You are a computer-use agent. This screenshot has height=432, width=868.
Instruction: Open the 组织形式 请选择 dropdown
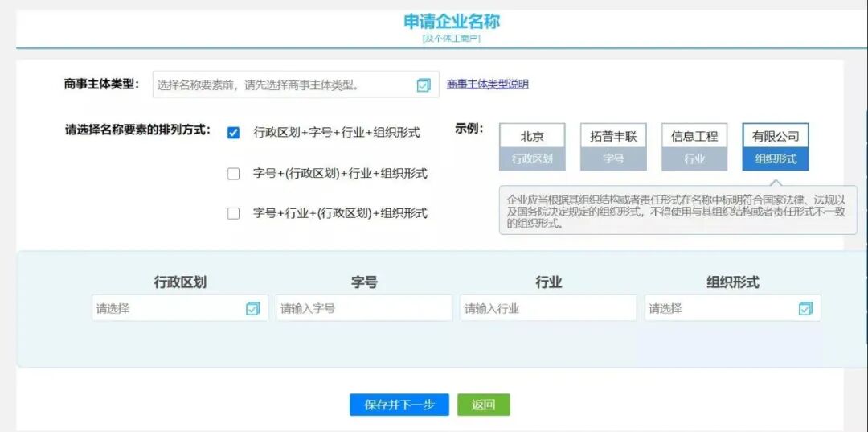732,308
